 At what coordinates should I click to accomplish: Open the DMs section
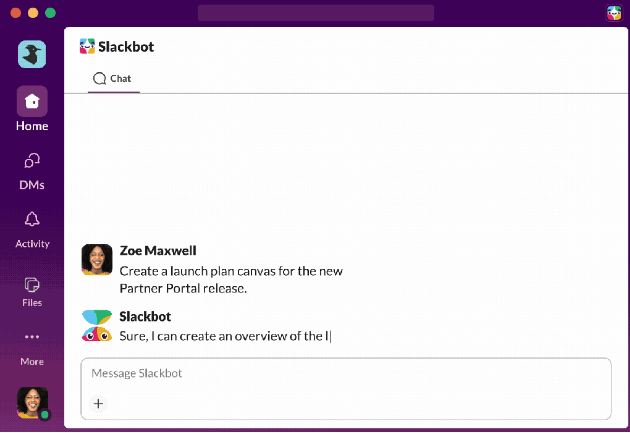pyautogui.click(x=32, y=161)
